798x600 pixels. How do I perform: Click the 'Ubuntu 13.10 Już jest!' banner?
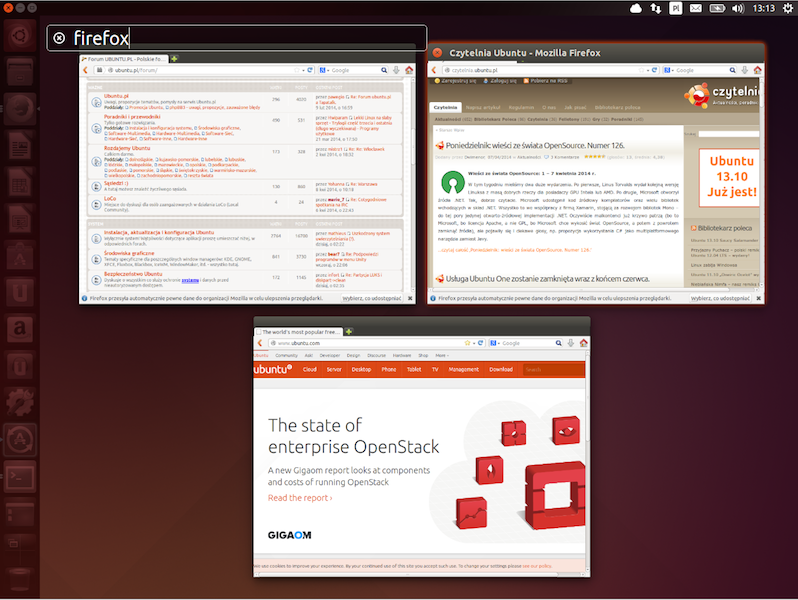[729, 178]
